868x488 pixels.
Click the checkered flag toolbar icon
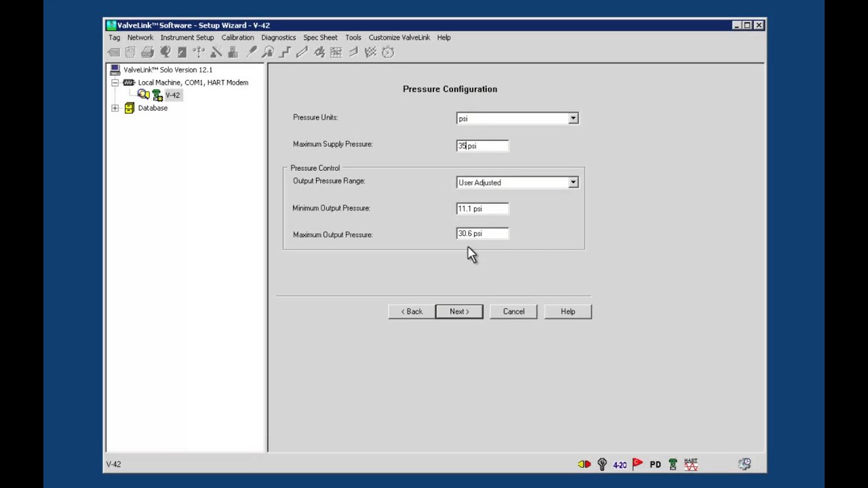371,52
